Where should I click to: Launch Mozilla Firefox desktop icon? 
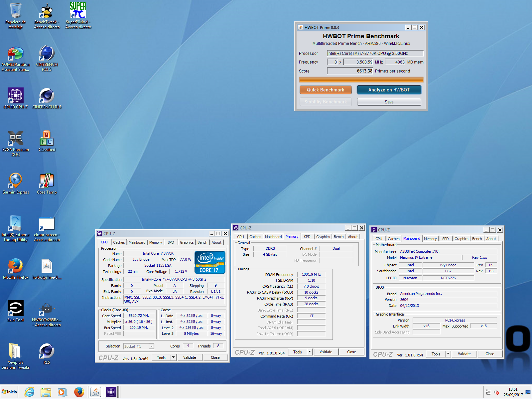[x=15, y=269]
